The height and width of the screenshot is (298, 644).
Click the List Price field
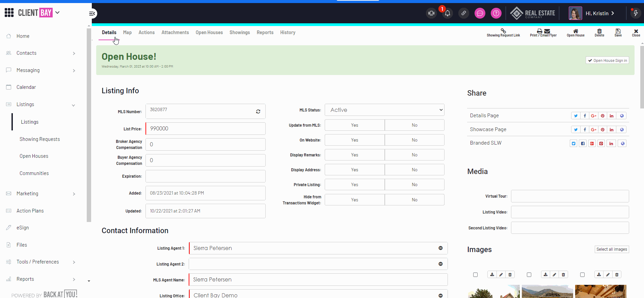point(206,128)
